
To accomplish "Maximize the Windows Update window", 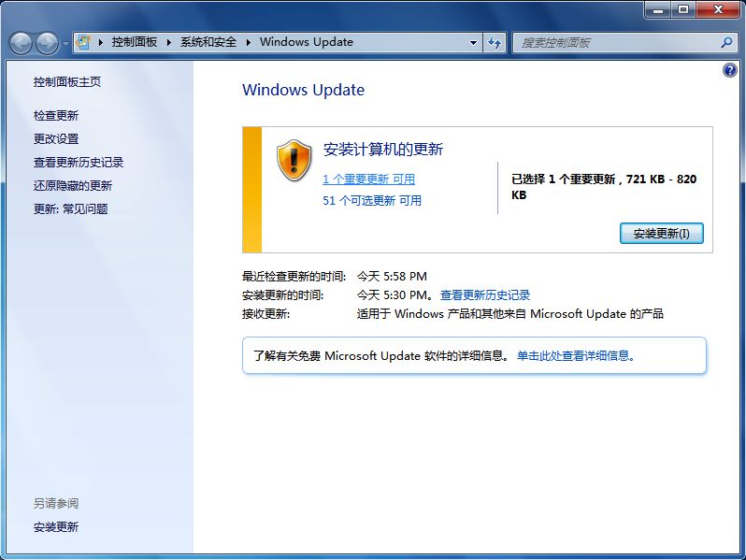I will point(683,9).
